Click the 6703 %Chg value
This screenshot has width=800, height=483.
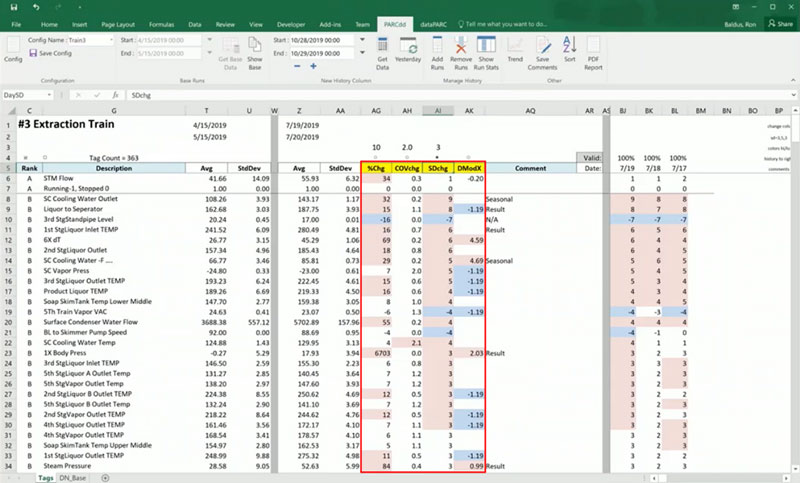point(376,353)
